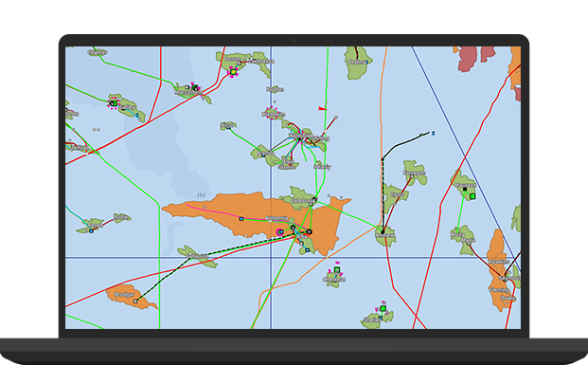The height and width of the screenshot is (365, 588).
Task: Select the blue square marker on the pink pipeline
Action: pyautogui.click(x=241, y=219)
